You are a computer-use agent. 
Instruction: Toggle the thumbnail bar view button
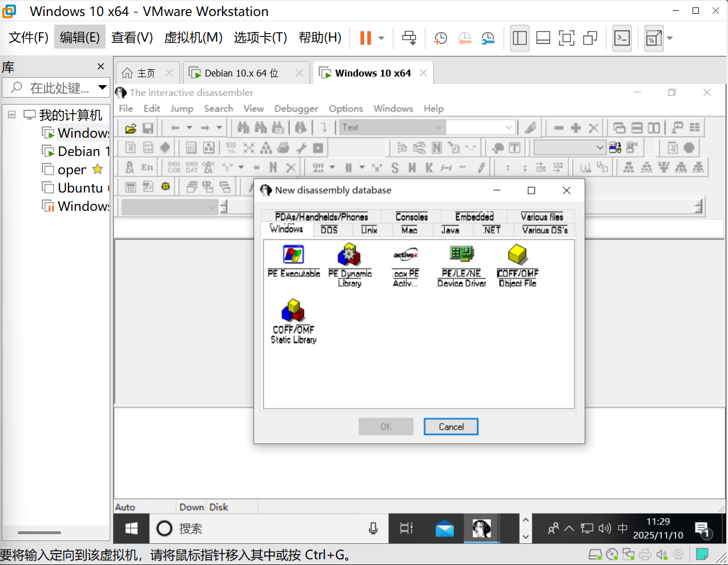coord(544,38)
